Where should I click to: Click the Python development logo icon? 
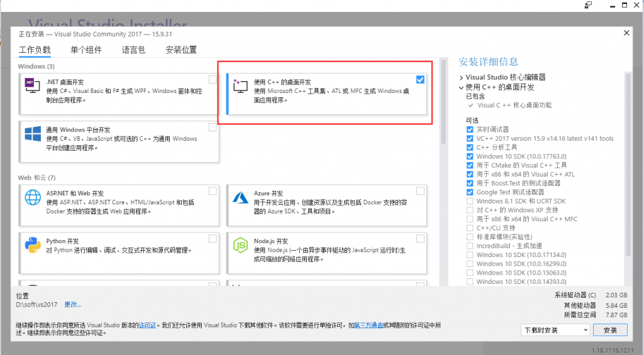pos(33,245)
